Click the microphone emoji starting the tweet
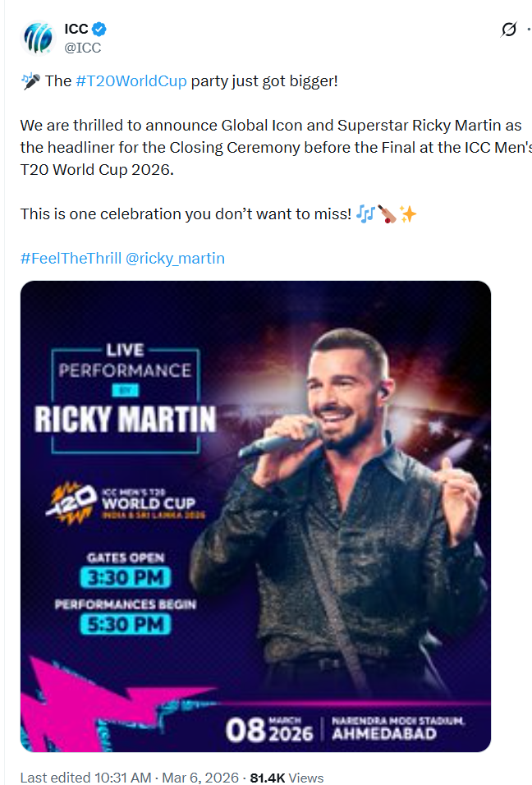 30,81
